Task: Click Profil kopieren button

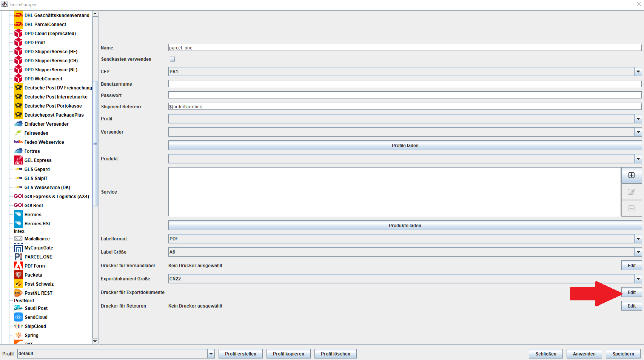Action: click(288, 354)
